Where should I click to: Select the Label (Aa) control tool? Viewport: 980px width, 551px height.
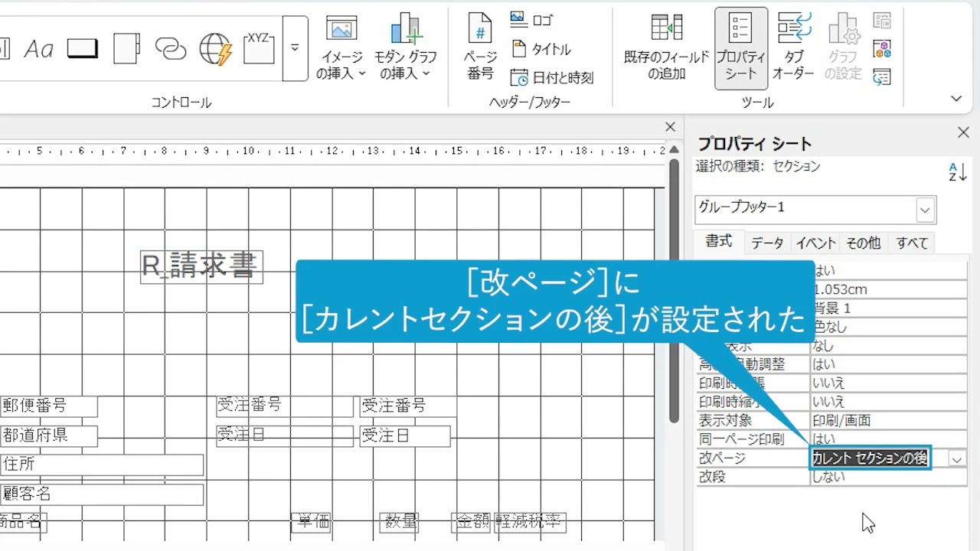(x=38, y=49)
